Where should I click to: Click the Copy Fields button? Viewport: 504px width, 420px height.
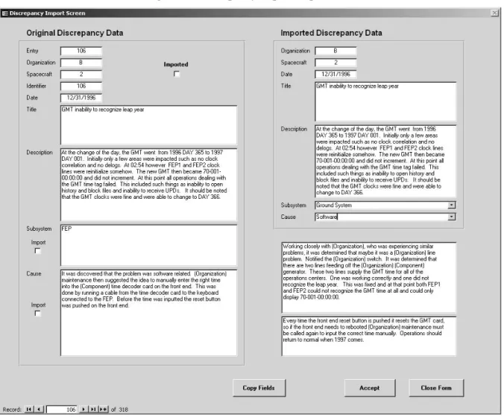pyautogui.click(x=259, y=388)
